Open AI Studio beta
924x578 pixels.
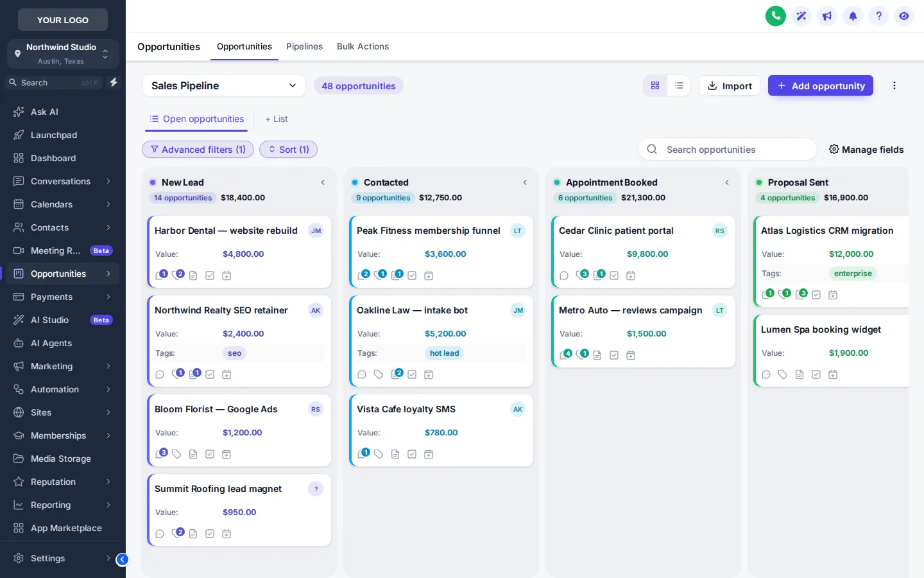63,320
